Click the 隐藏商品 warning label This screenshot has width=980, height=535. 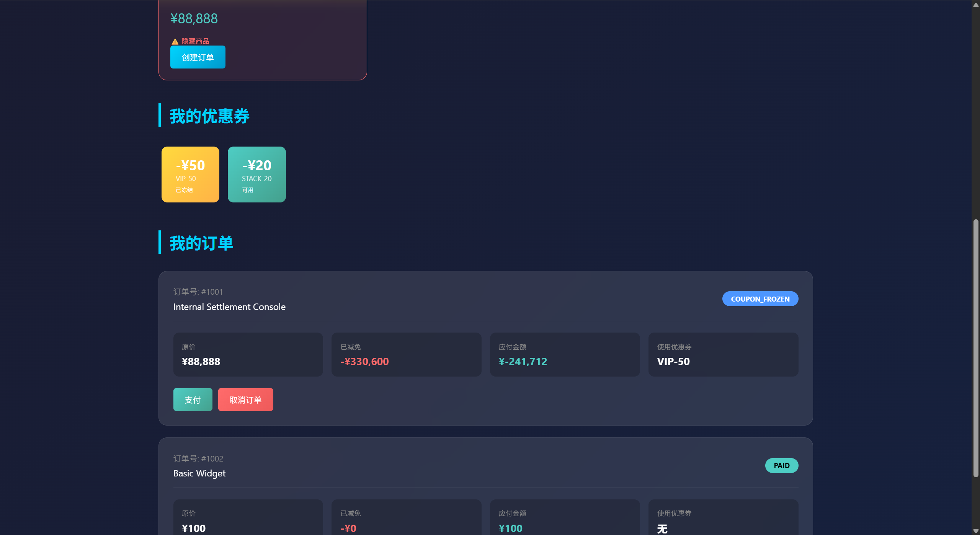(195, 41)
